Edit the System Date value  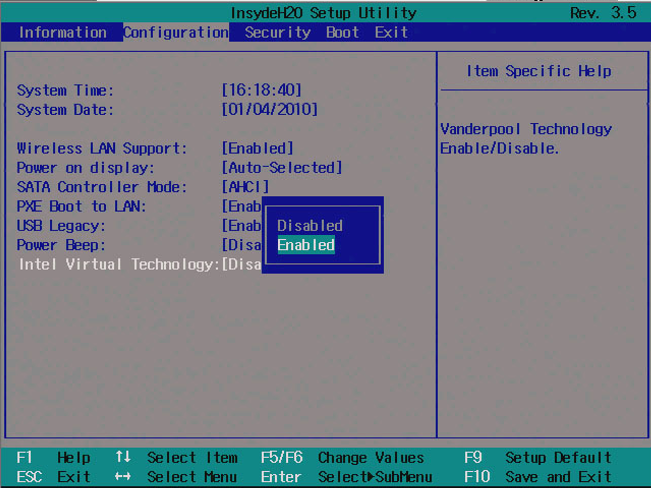coord(269,109)
